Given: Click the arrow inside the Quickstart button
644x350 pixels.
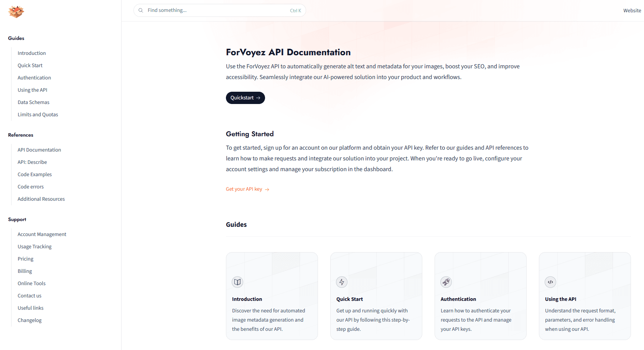Looking at the screenshot, I should tap(258, 98).
